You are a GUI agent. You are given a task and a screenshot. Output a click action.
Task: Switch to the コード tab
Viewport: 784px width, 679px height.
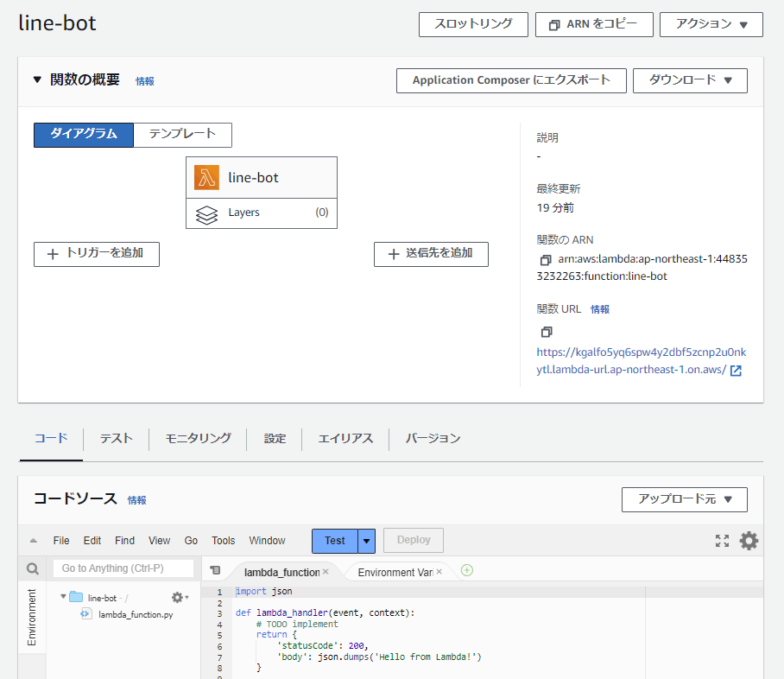pos(51,439)
